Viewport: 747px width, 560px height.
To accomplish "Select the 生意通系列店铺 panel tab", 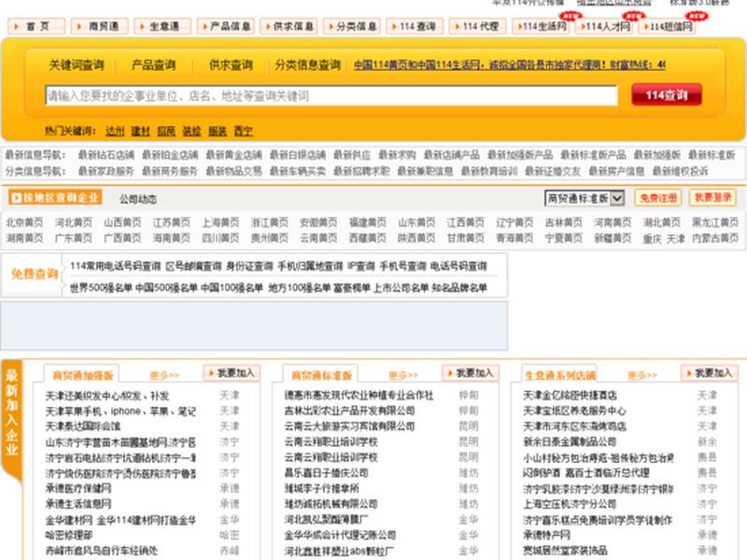I will [x=559, y=375].
